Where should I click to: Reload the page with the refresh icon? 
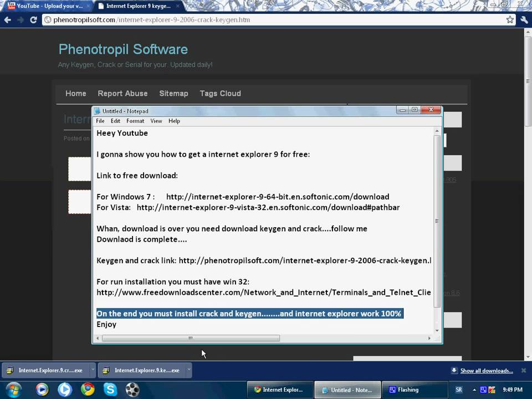coord(33,20)
